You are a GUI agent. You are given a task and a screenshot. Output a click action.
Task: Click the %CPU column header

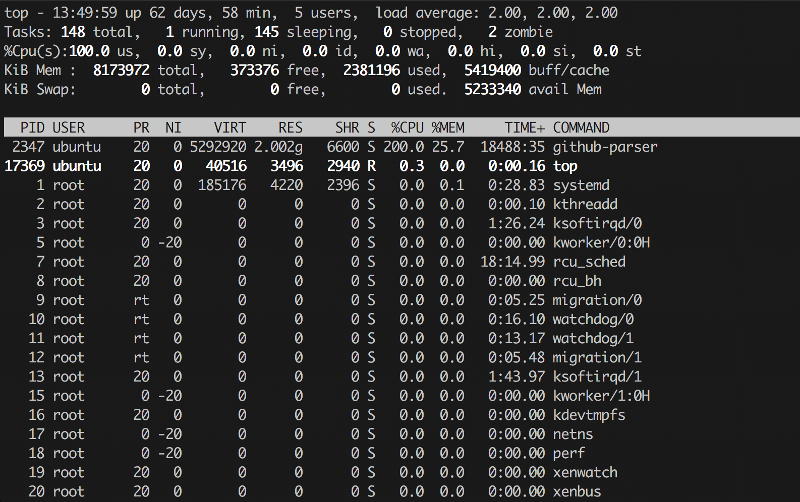(406, 128)
